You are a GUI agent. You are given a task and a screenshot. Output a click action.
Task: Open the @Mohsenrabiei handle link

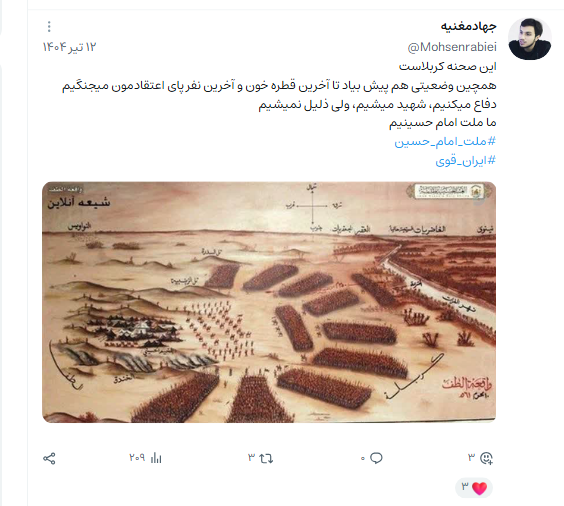click(x=452, y=47)
